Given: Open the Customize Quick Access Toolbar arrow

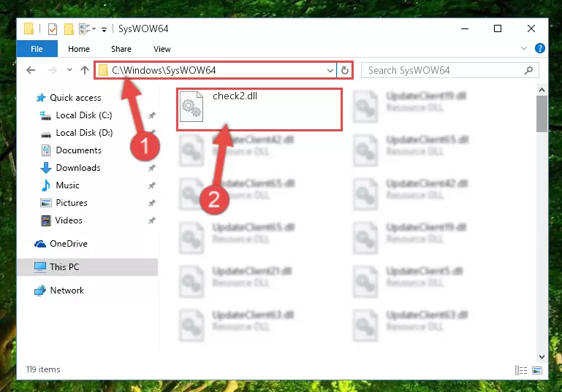Looking at the screenshot, I should coord(104,29).
